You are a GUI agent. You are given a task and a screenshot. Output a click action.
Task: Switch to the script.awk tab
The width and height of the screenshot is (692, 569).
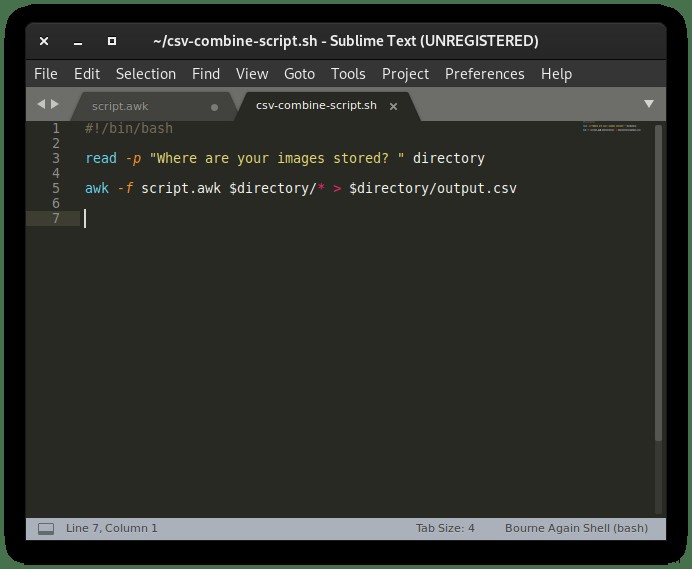120,106
